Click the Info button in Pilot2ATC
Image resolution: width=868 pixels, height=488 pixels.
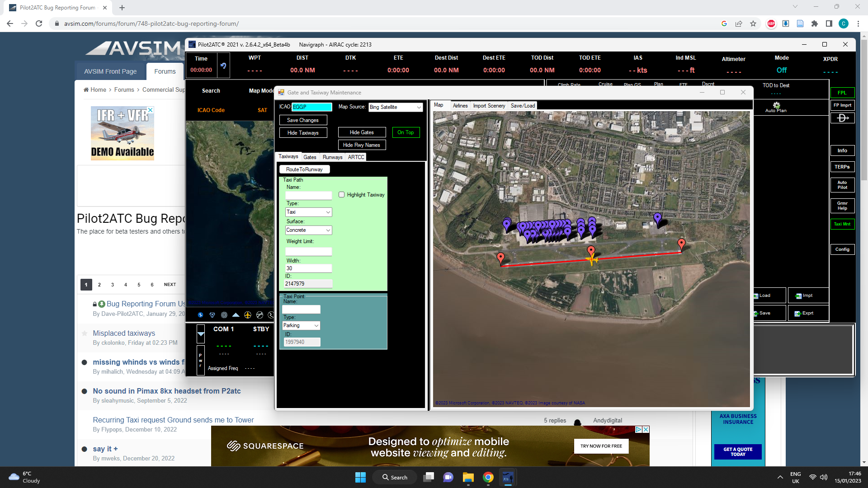[x=842, y=150]
